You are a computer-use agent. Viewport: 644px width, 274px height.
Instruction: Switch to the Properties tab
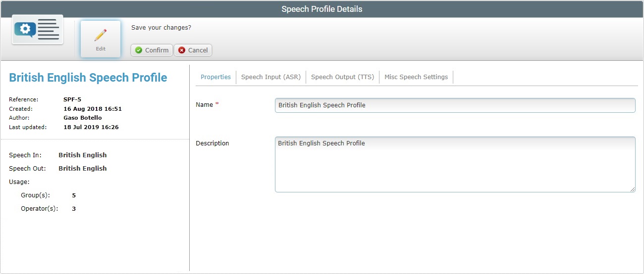(215, 77)
